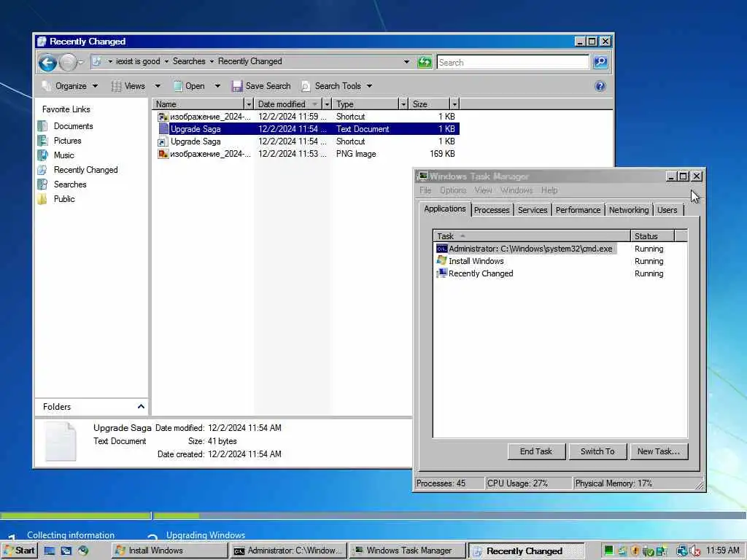Expand the Search Tools dropdown
The width and height of the screenshot is (747, 560).
point(369,86)
